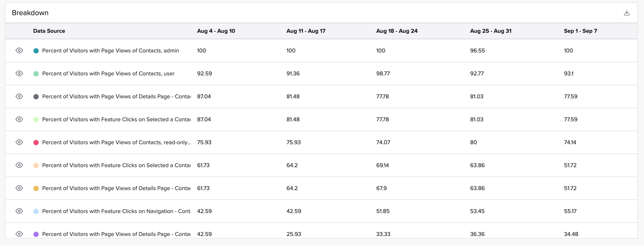
Task: Click the Aug 25 - Aug 31 column header
Action: [491, 31]
